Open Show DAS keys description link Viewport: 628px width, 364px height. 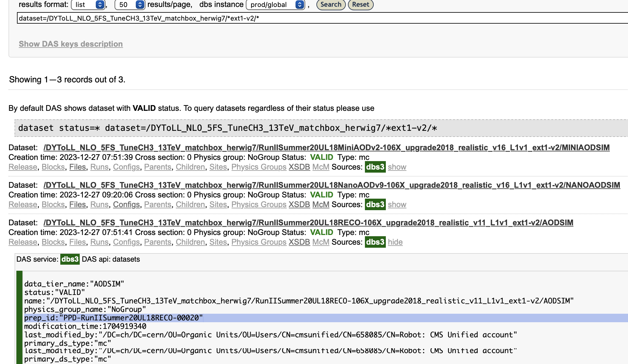(71, 44)
